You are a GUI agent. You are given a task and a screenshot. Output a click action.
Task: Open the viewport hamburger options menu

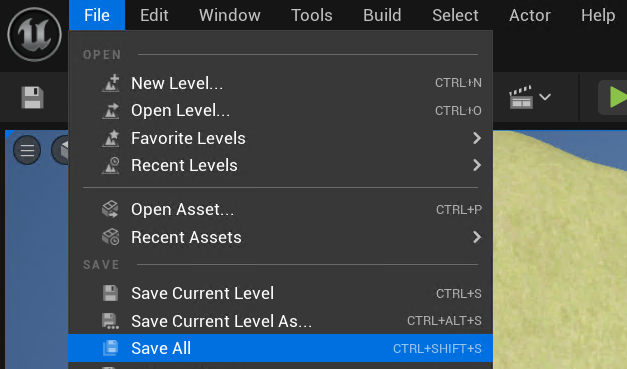click(27, 150)
